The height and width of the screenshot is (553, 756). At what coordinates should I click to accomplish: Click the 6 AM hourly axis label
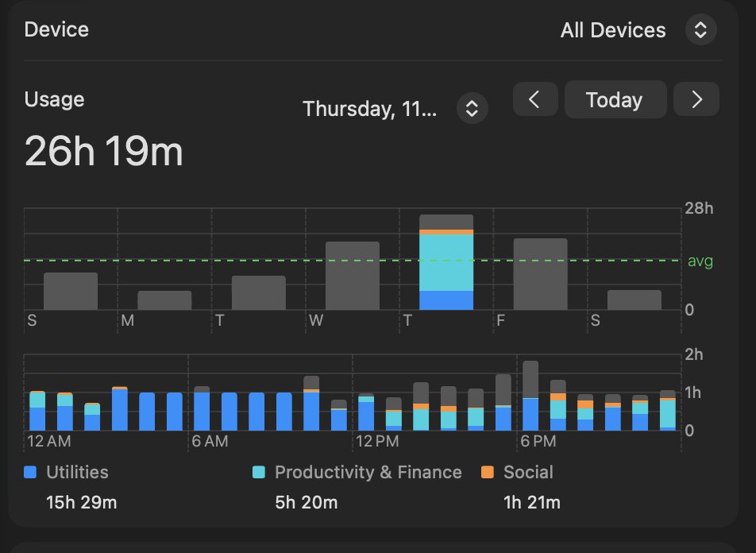[x=210, y=441]
